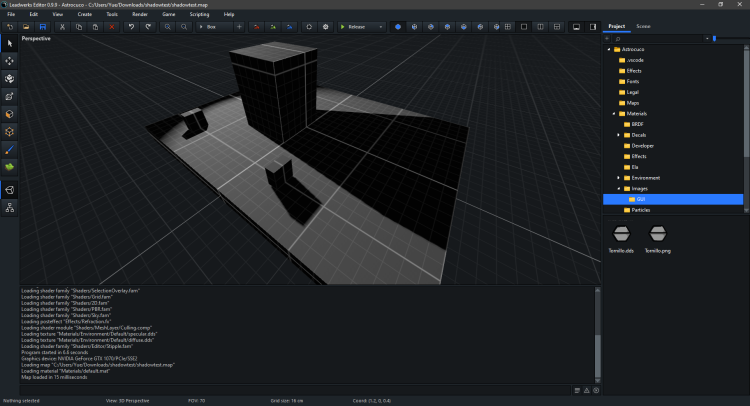Activate the move/translate tool in sidebar
Viewport: 750px width, 406px height.
(x=10, y=61)
